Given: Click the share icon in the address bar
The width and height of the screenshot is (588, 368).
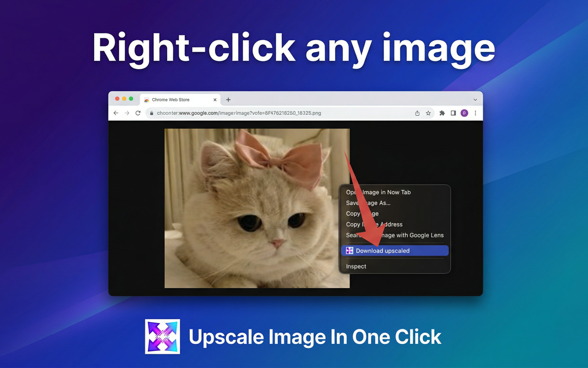Looking at the screenshot, I should pyautogui.click(x=417, y=113).
